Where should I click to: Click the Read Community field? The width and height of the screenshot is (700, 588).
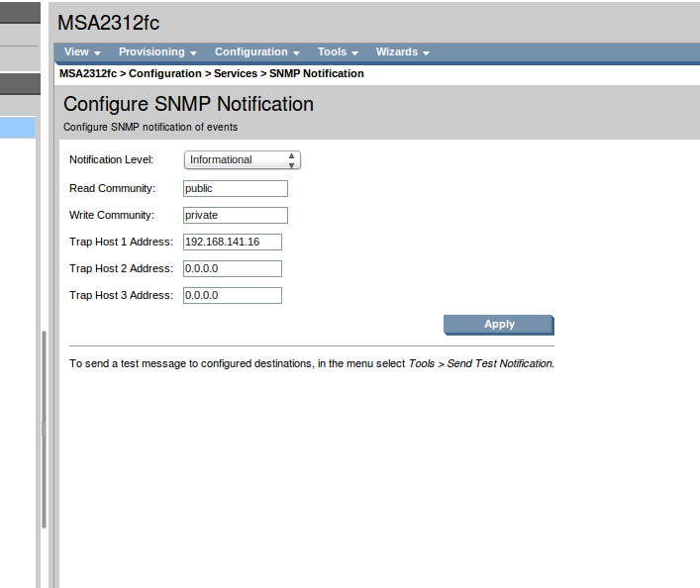pyautogui.click(x=236, y=188)
